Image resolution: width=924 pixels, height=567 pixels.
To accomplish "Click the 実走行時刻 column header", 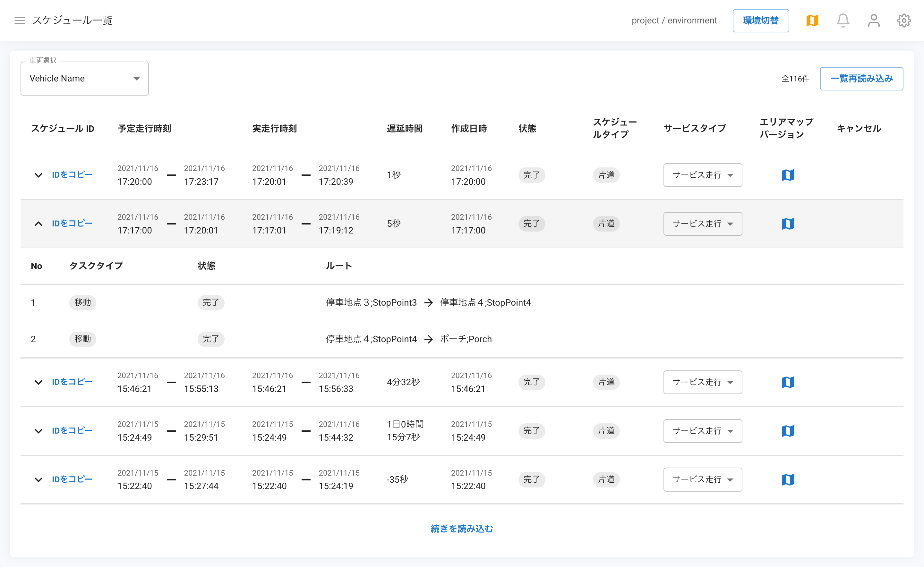I will tap(274, 129).
